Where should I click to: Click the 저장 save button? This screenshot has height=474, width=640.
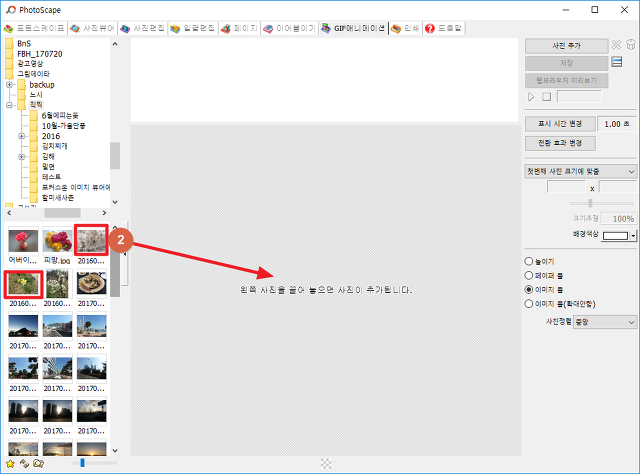pyautogui.click(x=566, y=63)
